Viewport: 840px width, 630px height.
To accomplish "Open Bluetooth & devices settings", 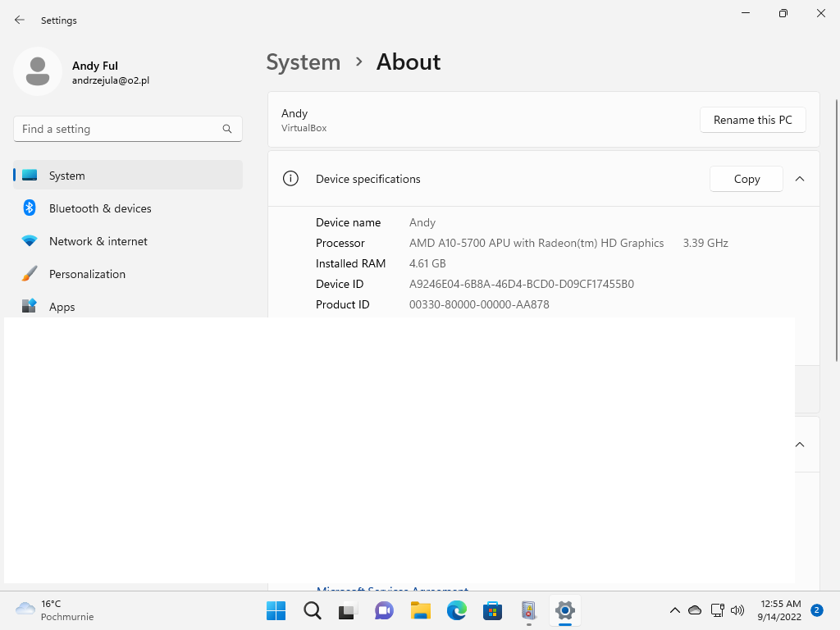I will [100, 208].
